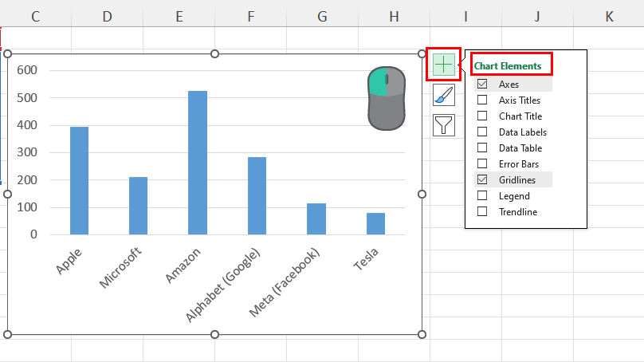Click the Chart Elements panel heading
644x362 pixels.
tap(508, 65)
